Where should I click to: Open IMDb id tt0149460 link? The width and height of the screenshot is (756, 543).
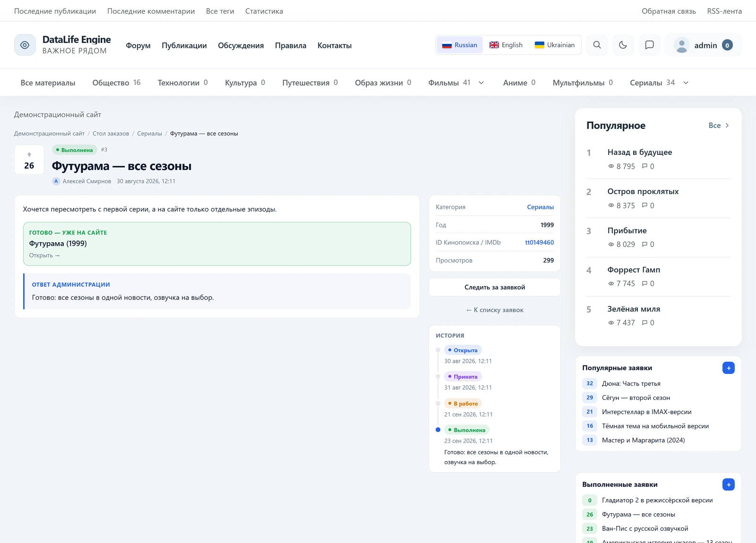tap(539, 242)
